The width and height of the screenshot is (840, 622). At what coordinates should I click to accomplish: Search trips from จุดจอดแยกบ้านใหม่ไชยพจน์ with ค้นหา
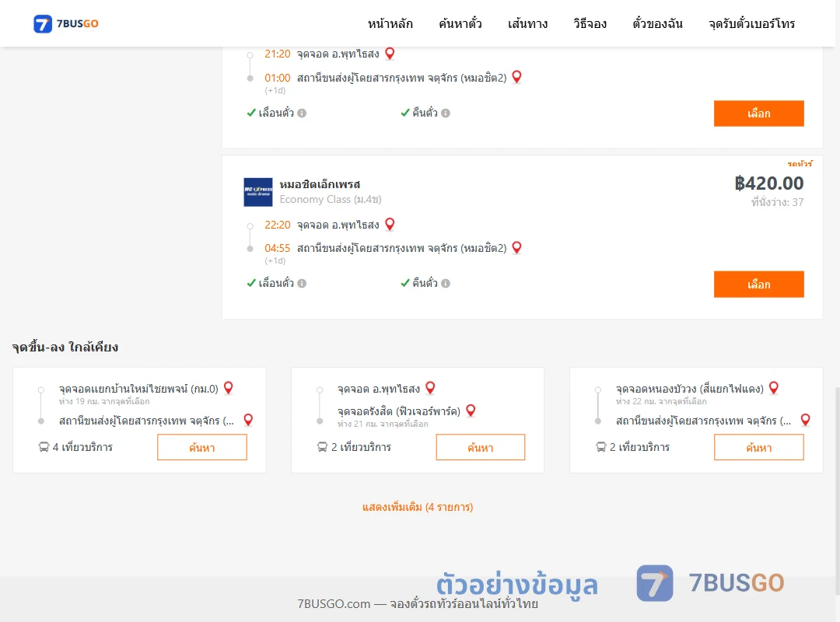point(202,447)
